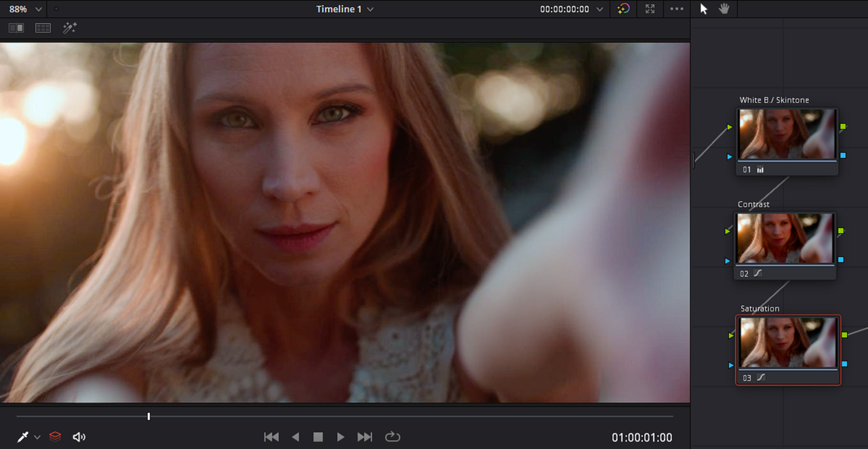Play the clip forward
This screenshot has width=868, height=449.
tap(340, 437)
